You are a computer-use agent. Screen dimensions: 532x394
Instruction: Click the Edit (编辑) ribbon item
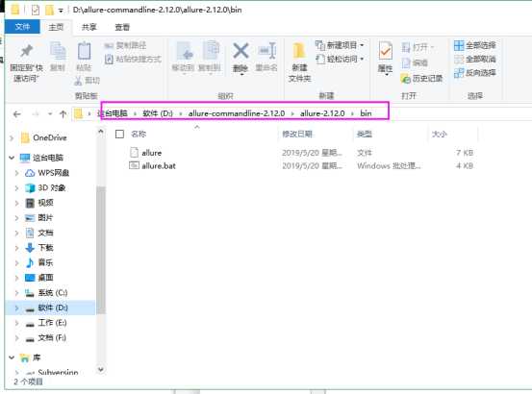[415, 62]
